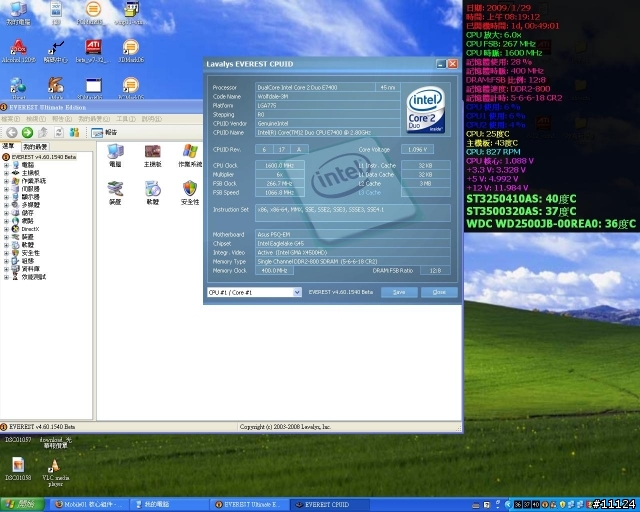Screen dimensions: 640x512
Task: Click the Users icon in EVEREST toolbar
Action: [74, 132]
